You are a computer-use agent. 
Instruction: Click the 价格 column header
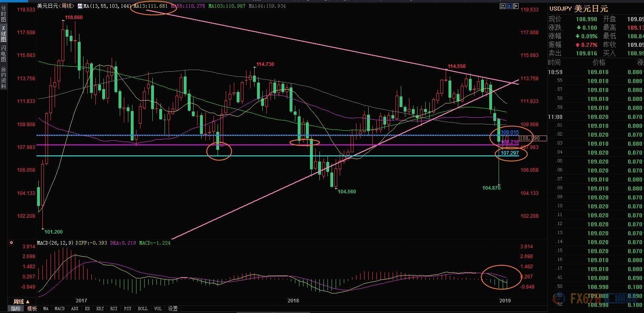coord(599,63)
